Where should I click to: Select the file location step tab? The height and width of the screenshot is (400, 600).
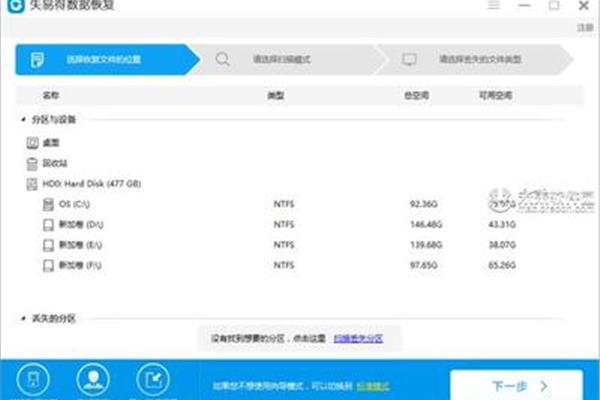(x=108, y=59)
